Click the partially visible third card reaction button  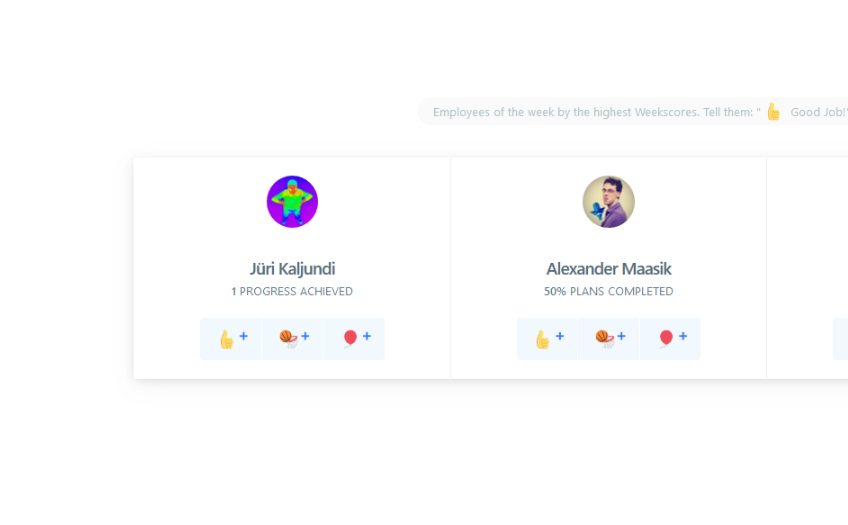point(840,339)
